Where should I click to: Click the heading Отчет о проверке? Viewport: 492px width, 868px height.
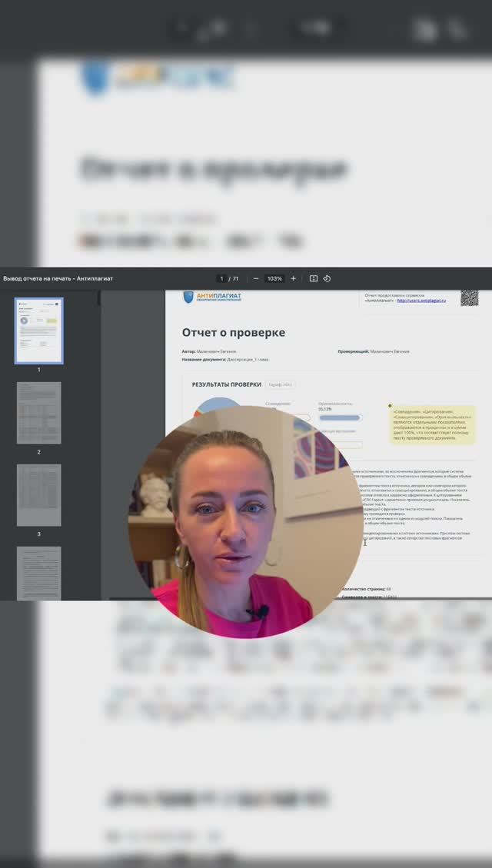coord(234,333)
